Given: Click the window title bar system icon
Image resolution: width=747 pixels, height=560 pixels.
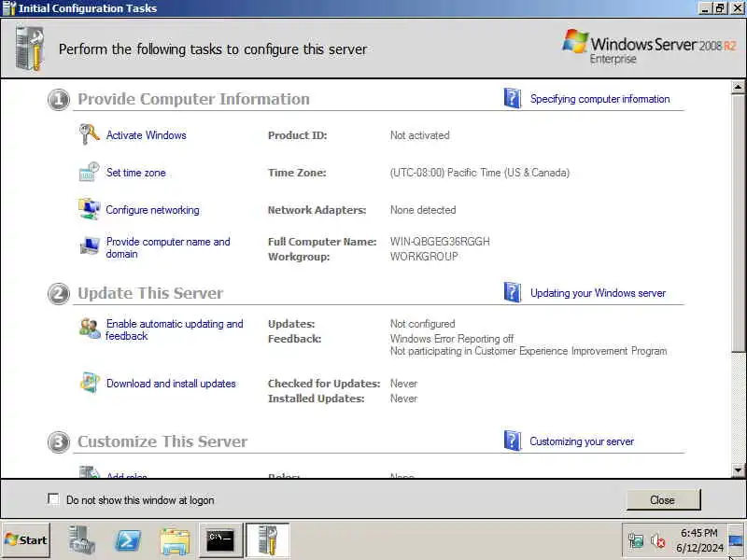Looking at the screenshot, I should coord(9,8).
